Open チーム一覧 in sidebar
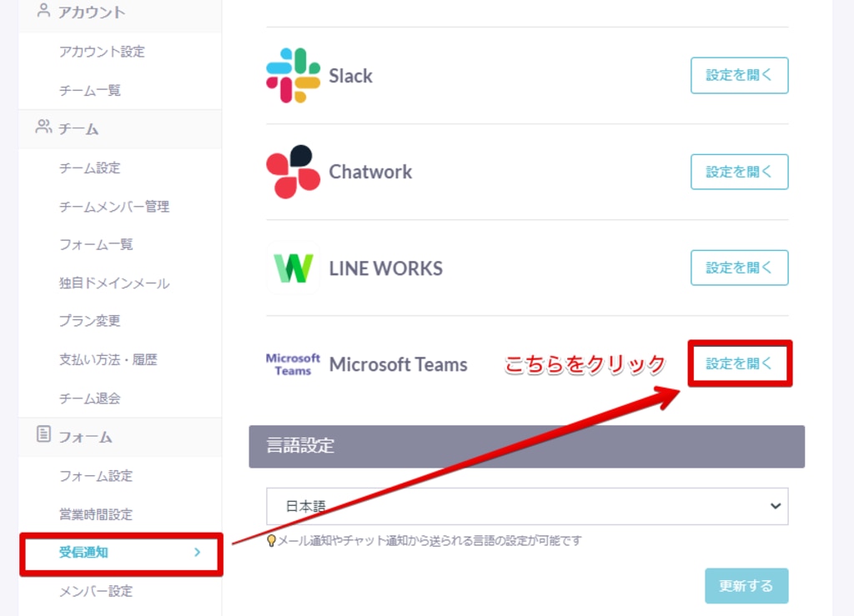This screenshot has height=616, width=854. (x=90, y=90)
